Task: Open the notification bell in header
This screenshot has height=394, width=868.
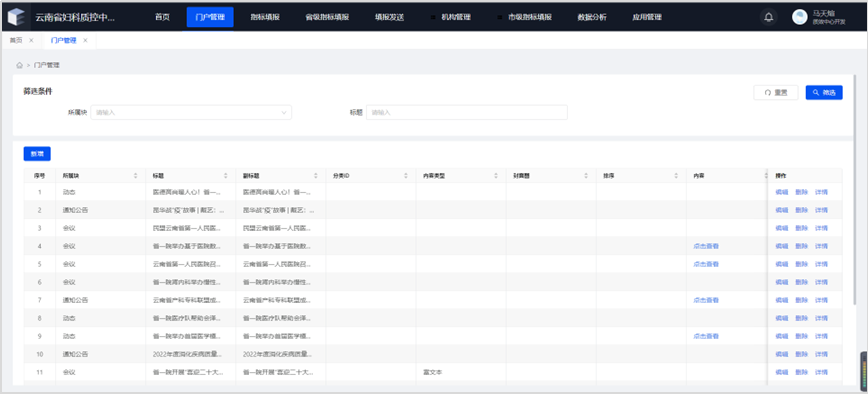Action: click(768, 17)
